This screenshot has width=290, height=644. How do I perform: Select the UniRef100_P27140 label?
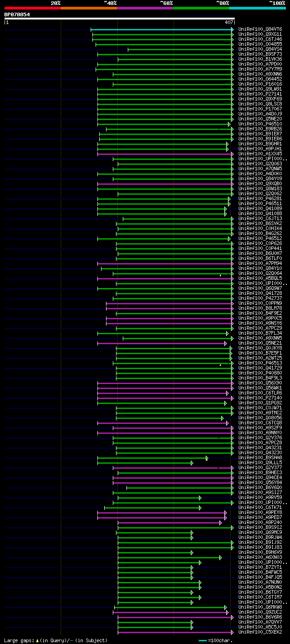click(x=260, y=398)
